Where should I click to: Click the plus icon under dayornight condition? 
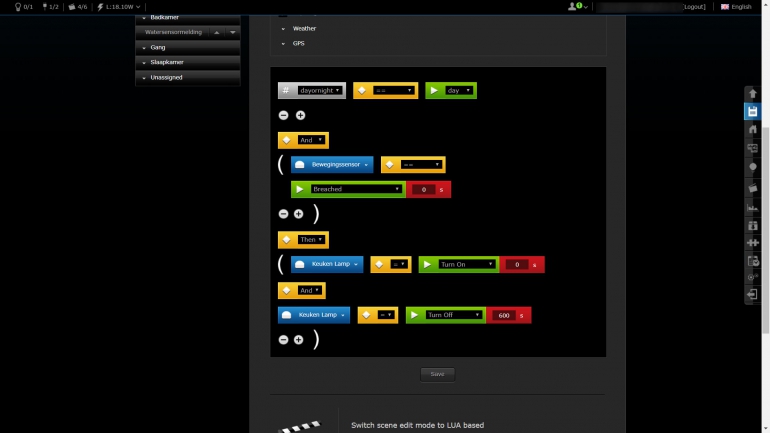point(300,116)
